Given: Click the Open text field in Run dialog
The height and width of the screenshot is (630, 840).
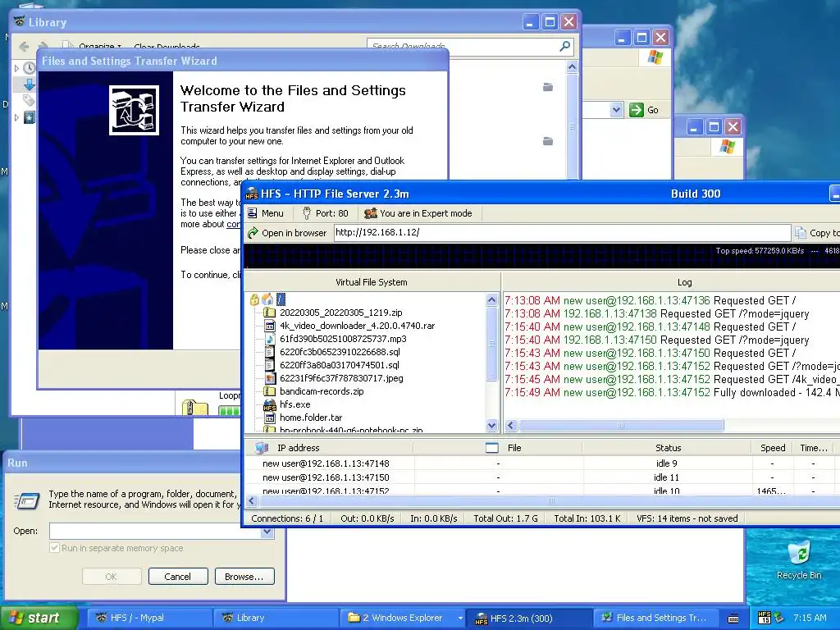Looking at the screenshot, I should (155, 531).
